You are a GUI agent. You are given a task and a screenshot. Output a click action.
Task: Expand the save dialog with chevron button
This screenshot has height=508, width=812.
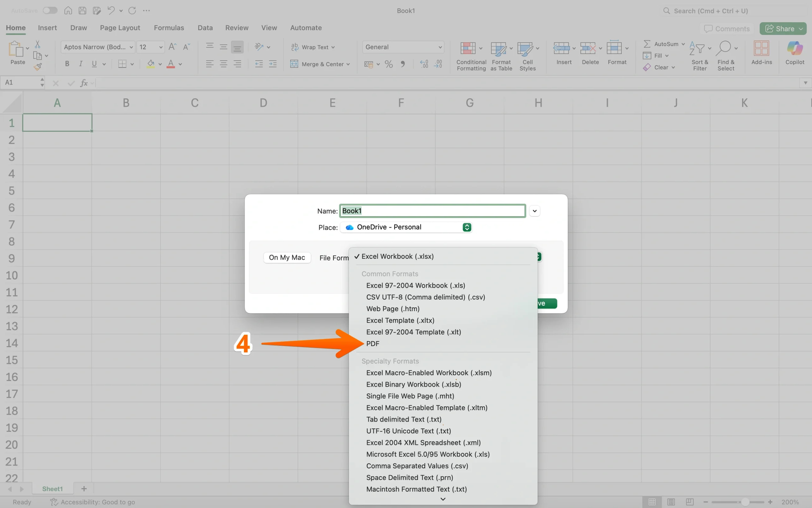pyautogui.click(x=534, y=211)
